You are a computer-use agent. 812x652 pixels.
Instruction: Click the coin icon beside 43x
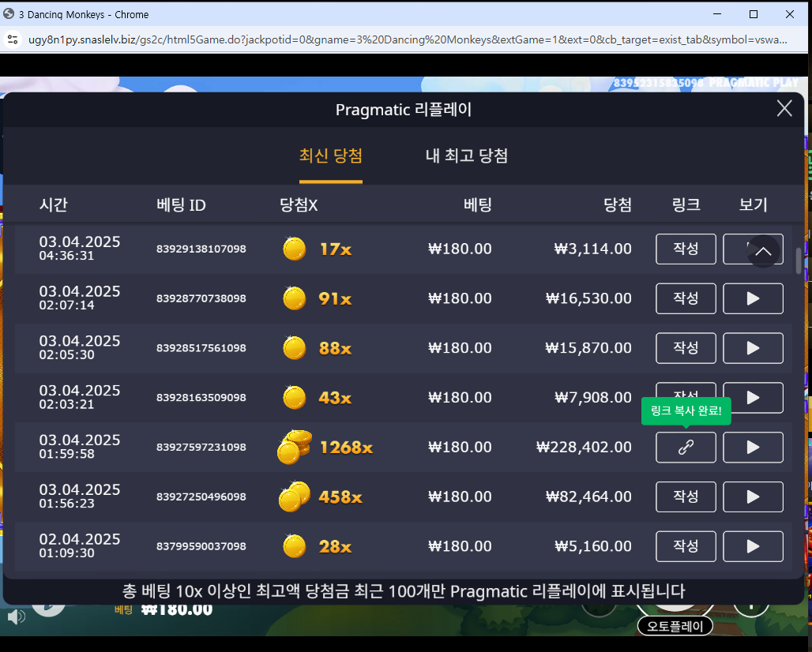point(294,397)
